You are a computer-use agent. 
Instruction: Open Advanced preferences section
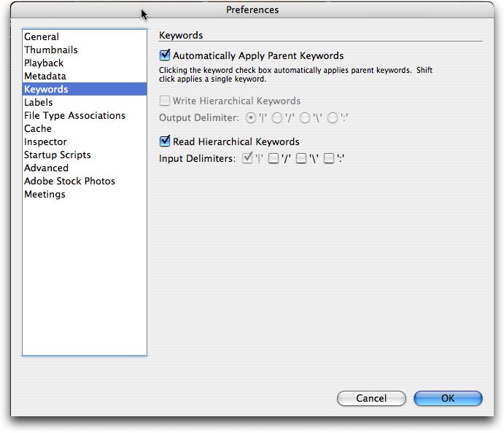[46, 168]
